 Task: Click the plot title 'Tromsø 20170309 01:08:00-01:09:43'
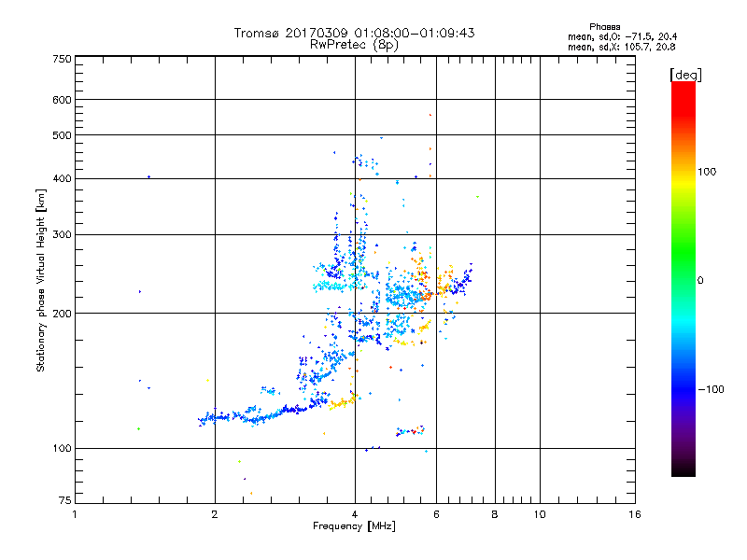click(x=354, y=33)
